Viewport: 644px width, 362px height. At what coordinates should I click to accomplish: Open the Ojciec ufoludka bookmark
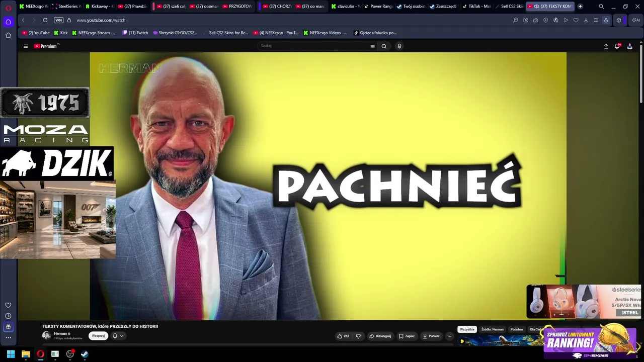pyautogui.click(x=375, y=33)
